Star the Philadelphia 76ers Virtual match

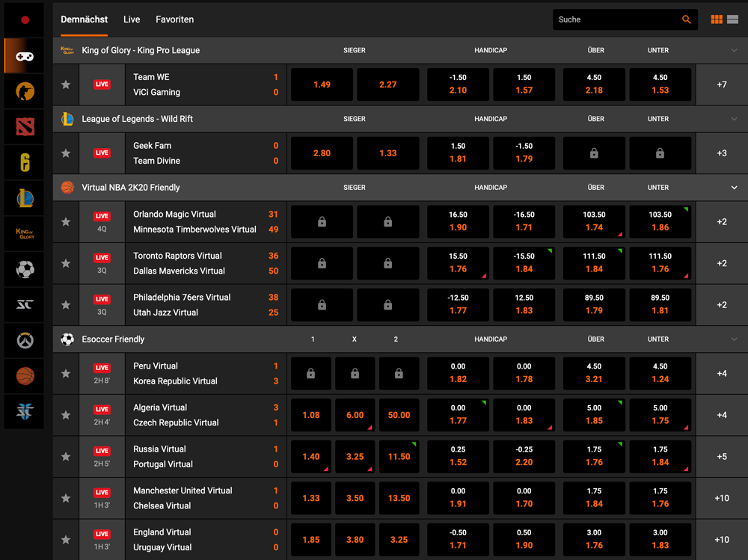pos(66,305)
